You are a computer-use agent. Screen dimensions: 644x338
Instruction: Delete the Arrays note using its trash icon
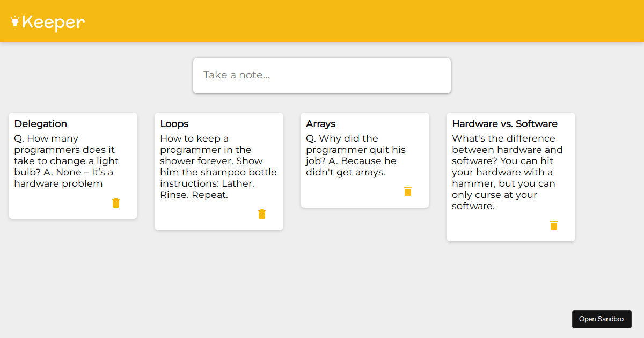408,192
